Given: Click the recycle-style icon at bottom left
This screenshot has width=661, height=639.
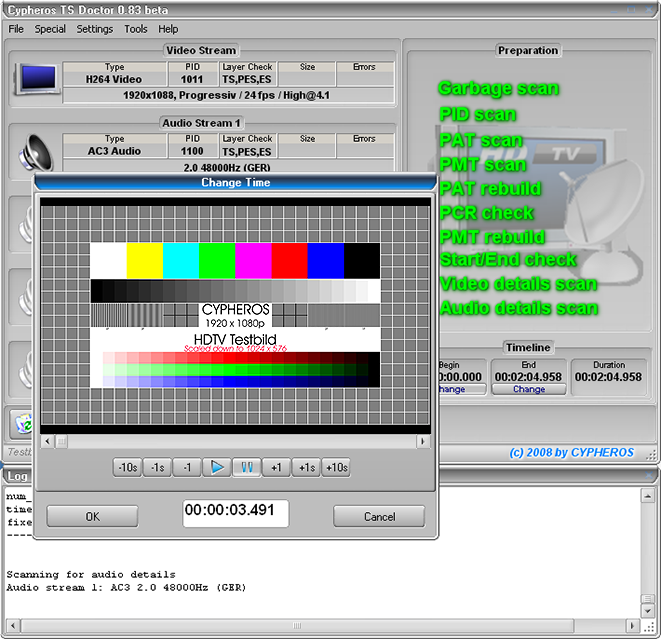Looking at the screenshot, I should coord(22,424).
